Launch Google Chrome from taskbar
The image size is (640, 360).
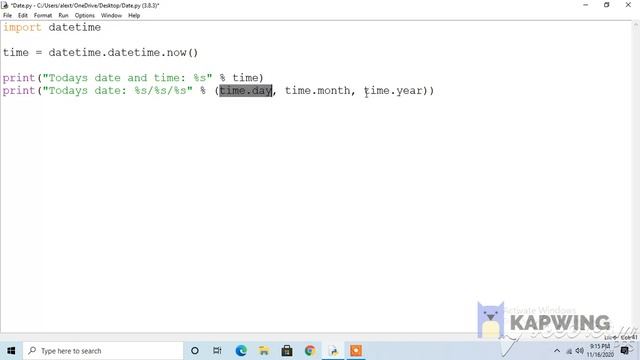click(x=310, y=351)
